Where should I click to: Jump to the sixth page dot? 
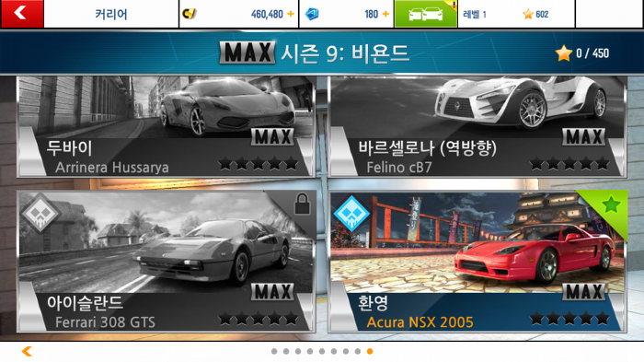coord(334,351)
